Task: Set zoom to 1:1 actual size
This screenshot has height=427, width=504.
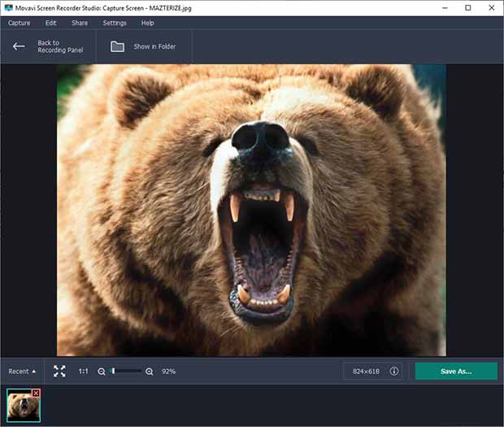Action: point(83,372)
